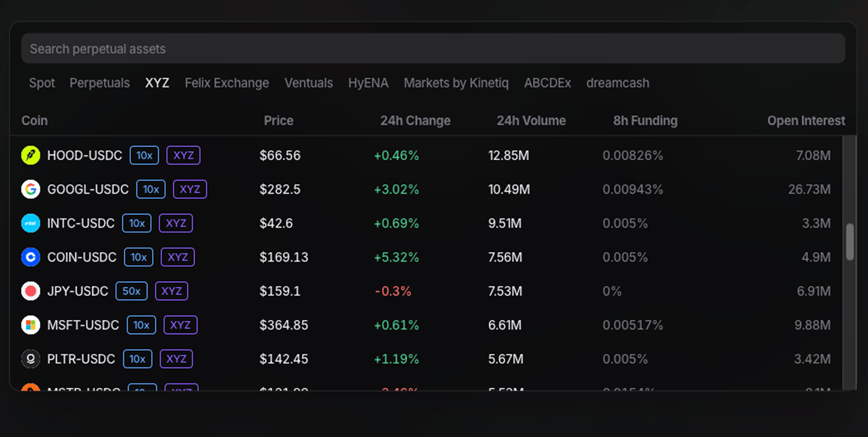Focus the Search perpetual assets field

pyautogui.click(x=433, y=49)
